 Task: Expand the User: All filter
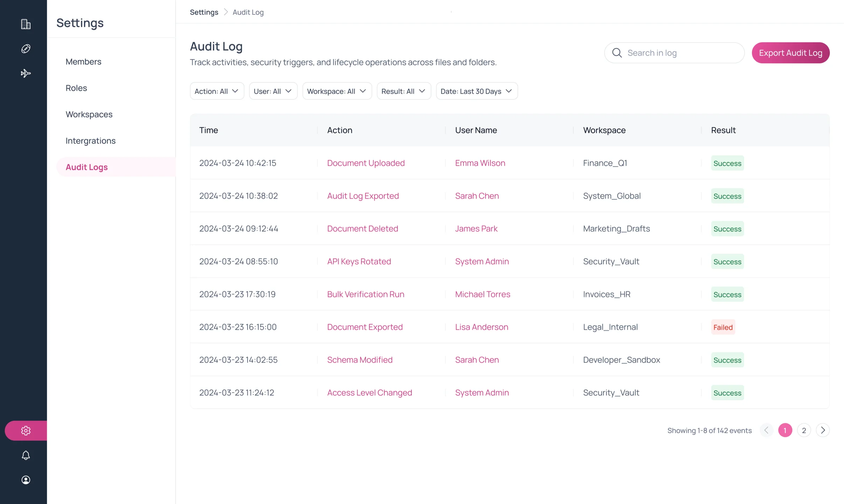point(273,91)
